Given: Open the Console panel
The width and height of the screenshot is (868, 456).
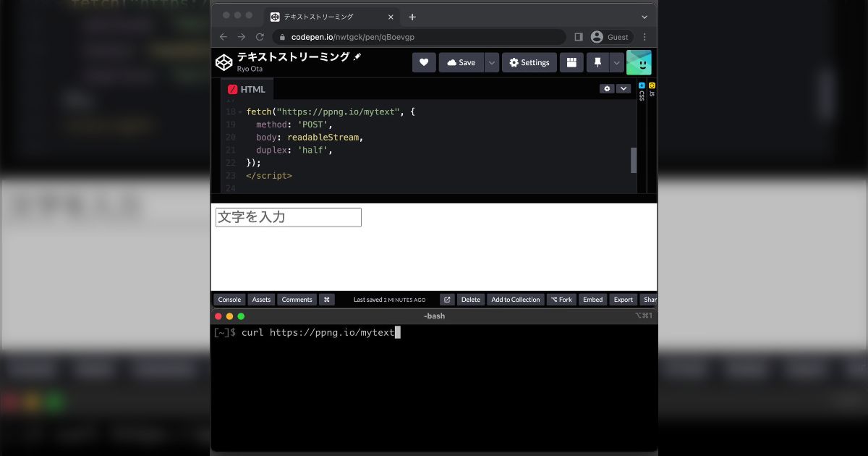Looking at the screenshot, I should pos(229,300).
